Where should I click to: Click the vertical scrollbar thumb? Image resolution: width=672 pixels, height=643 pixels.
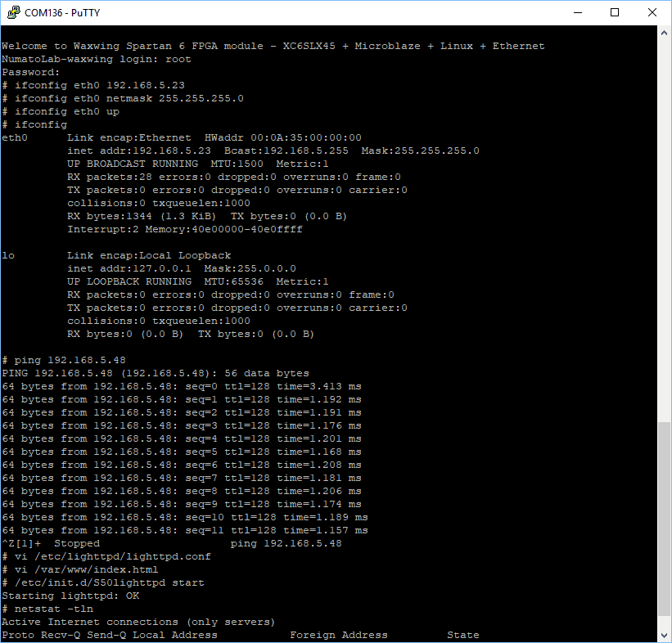point(664,524)
